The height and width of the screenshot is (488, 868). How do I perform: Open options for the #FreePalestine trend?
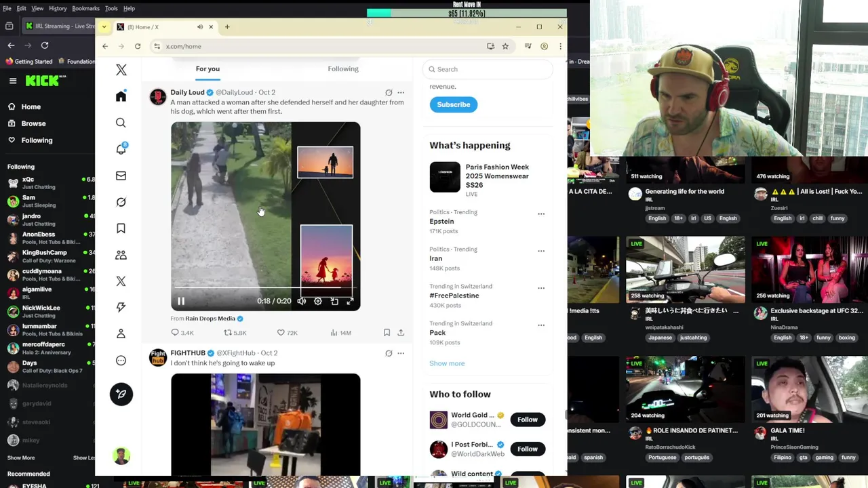(541, 288)
